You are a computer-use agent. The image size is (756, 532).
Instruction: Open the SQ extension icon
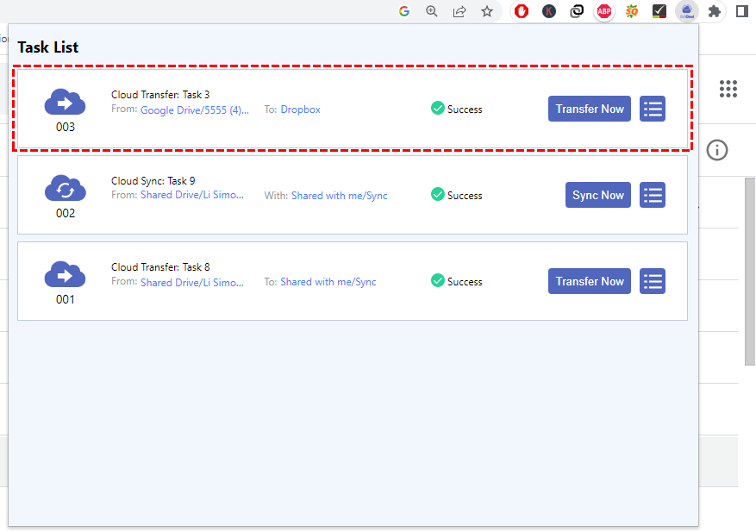tap(632, 11)
